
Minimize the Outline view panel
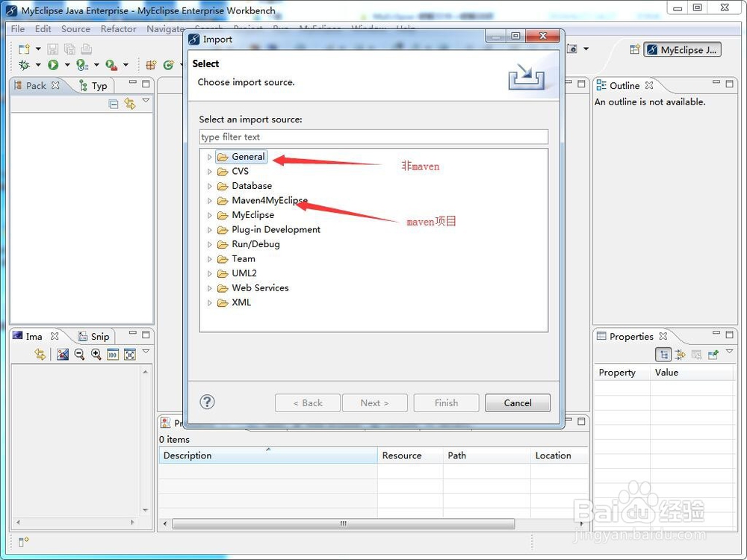coord(716,83)
